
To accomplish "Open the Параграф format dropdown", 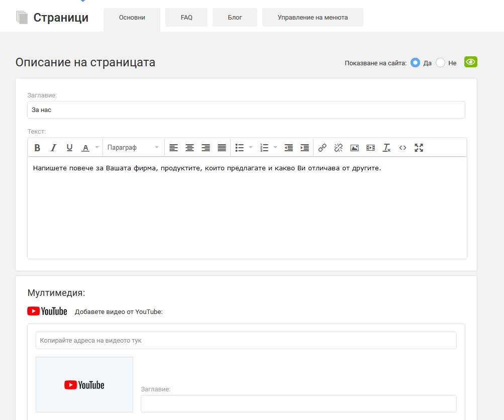I will (x=133, y=148).
